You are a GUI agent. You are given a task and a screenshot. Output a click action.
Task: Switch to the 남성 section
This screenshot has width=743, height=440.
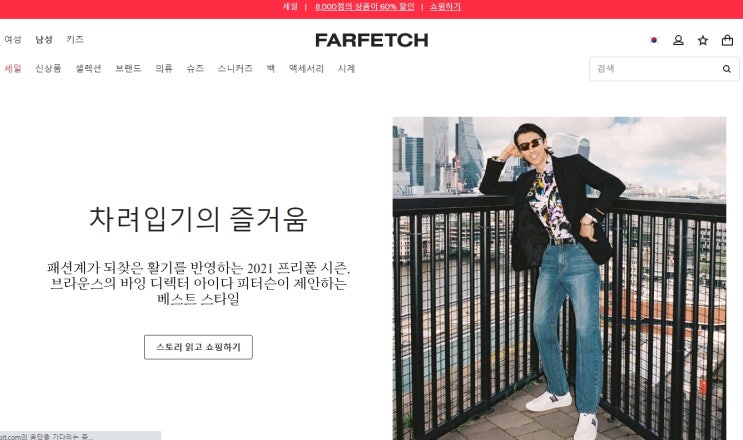pos(44,39)
